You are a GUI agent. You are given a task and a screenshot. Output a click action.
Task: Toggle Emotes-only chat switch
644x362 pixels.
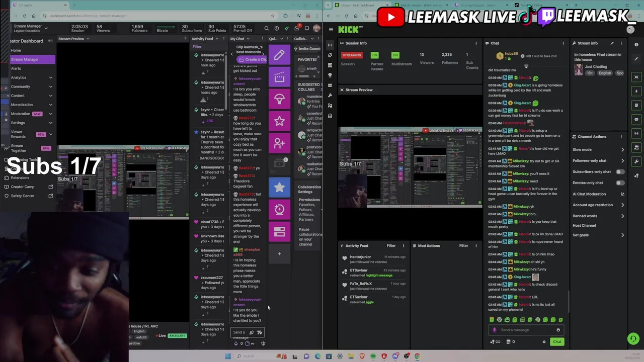(x=620, y=183)
